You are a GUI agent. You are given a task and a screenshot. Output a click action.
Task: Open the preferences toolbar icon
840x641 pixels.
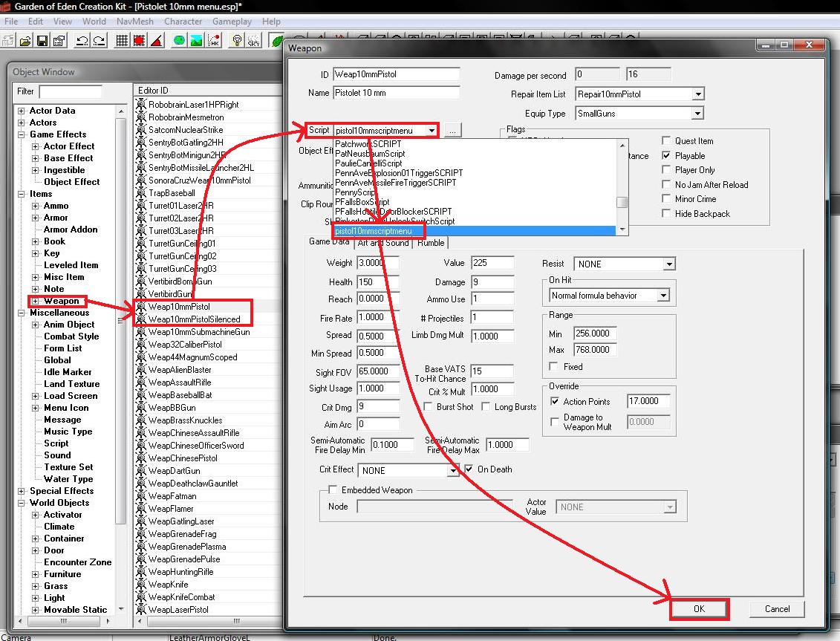pos(59,40)
